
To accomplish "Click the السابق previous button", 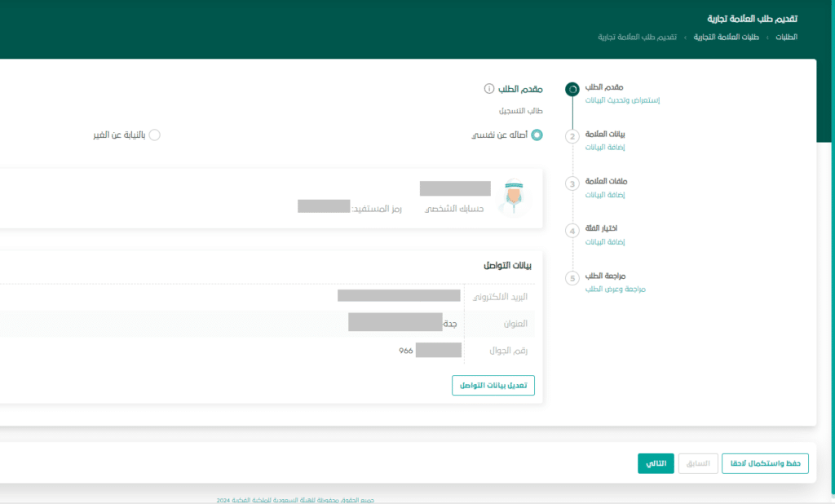I will 698,464.
